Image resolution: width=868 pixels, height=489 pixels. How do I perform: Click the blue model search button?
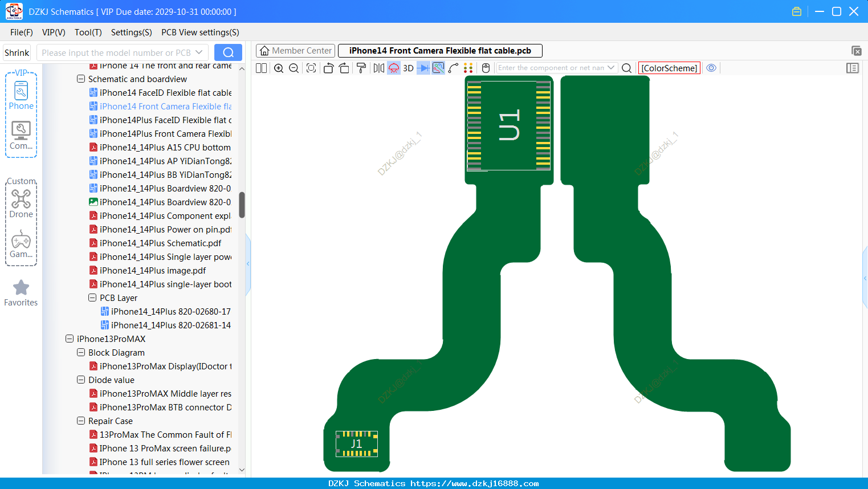[x=228, y=52]
